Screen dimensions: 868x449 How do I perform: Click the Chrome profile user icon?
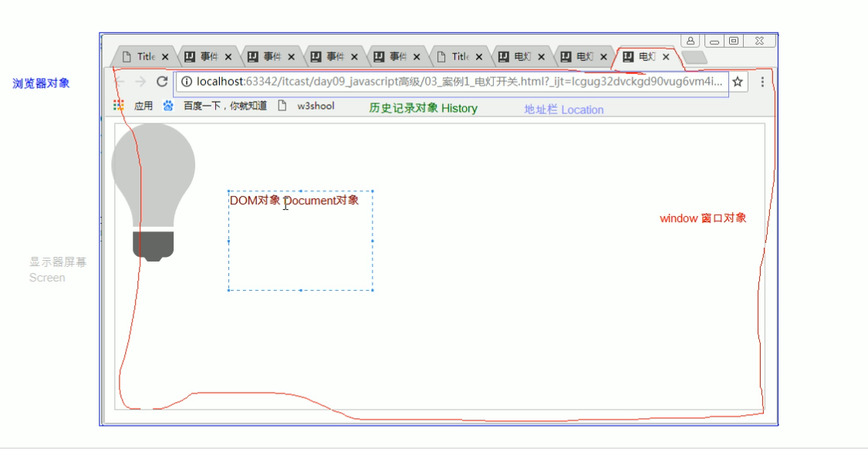point(691,41)
